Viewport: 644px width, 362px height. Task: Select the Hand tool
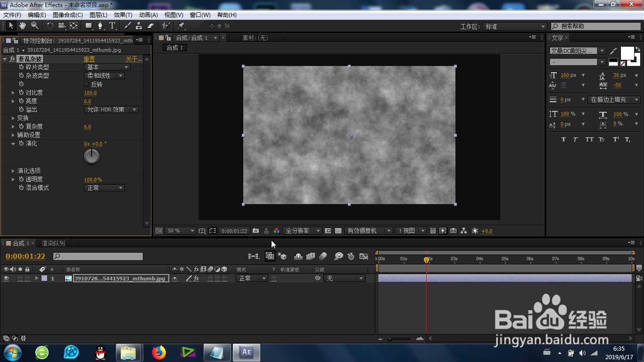[x=23, y=25]
